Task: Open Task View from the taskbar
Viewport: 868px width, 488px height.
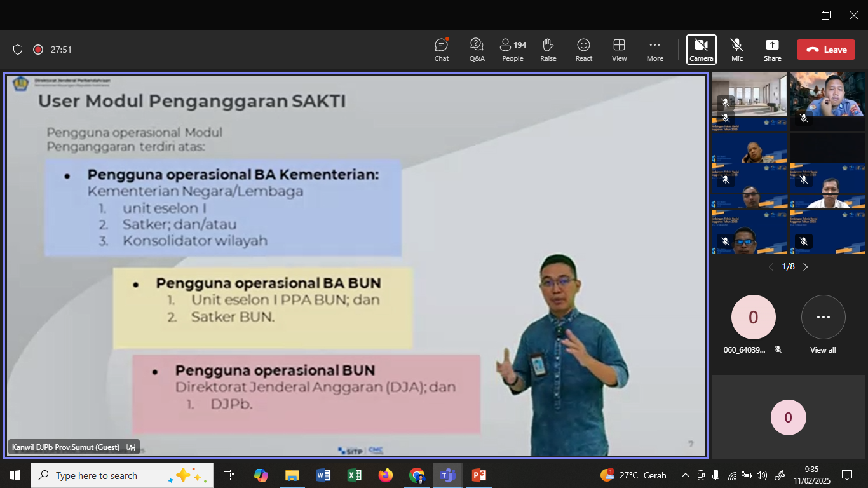Action: coord(228,475)
